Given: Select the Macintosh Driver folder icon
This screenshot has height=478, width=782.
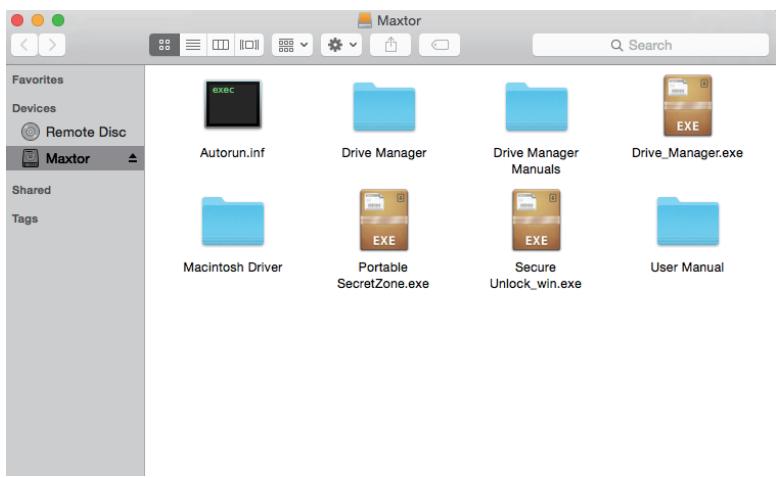Looking at the screenshot, I should tap(233, 221).
